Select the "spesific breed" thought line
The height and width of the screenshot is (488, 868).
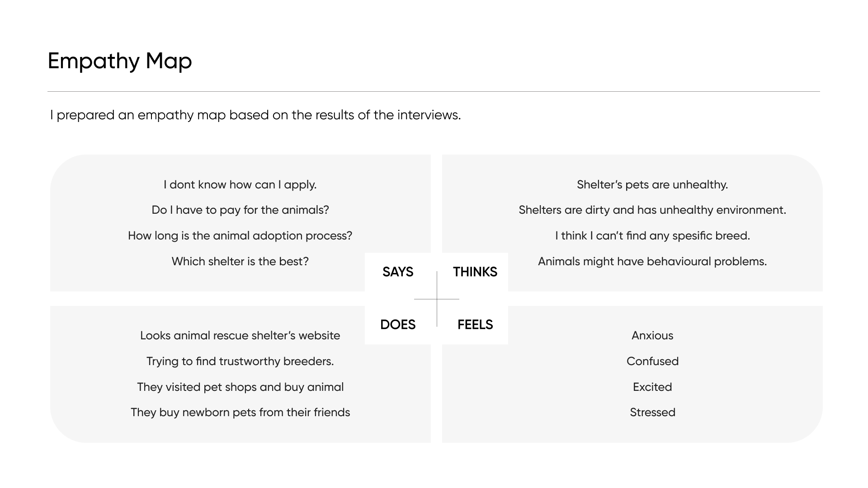652,236
